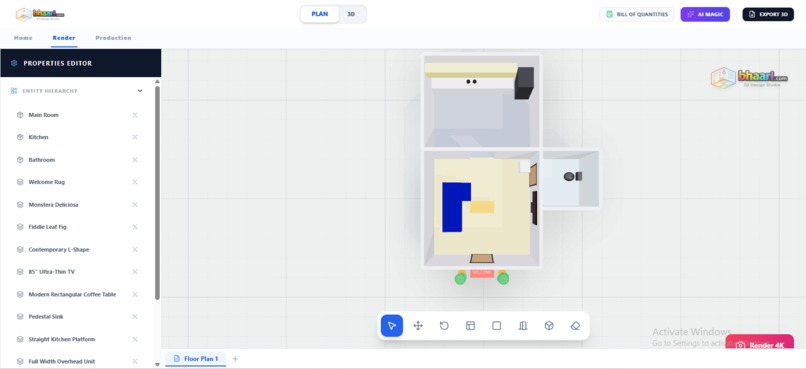
Task: Select the square Room drawing tool
Action: click(497, 326)
